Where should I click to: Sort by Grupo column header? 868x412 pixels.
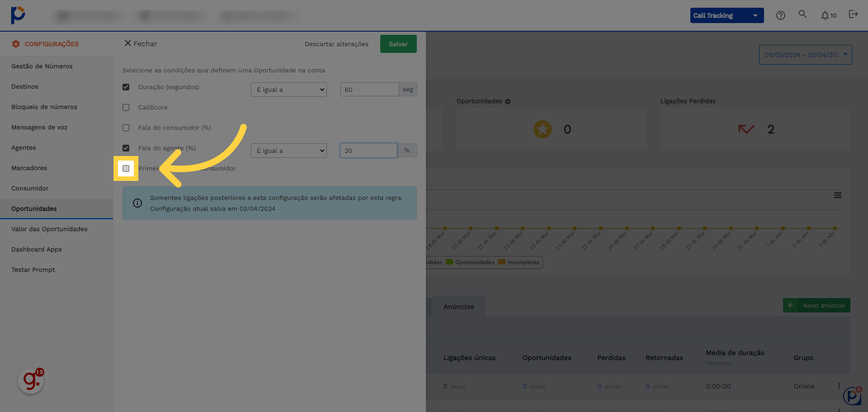point(803,358)
